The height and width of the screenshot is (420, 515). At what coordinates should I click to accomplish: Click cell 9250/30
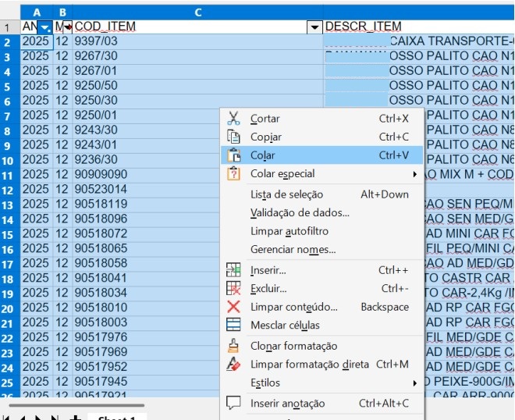[x=197, y=101]
